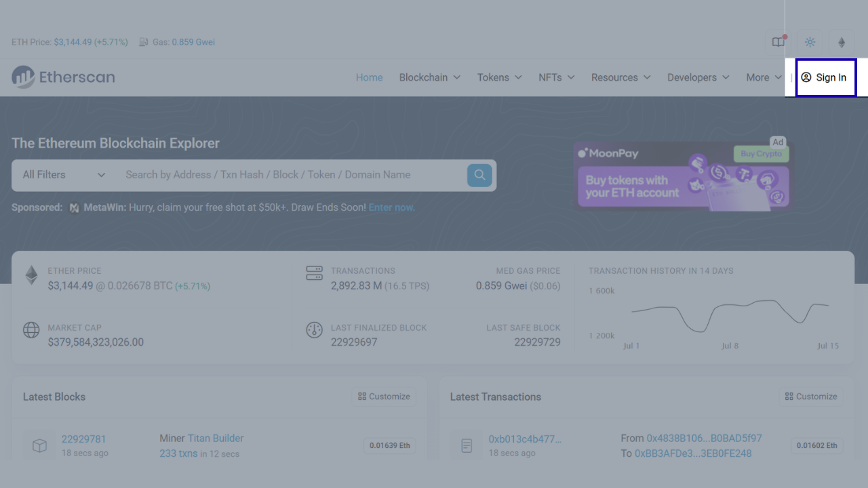Click the magnifier search button
The height and width of the screenshot is (488, 868).
(479, 175)
